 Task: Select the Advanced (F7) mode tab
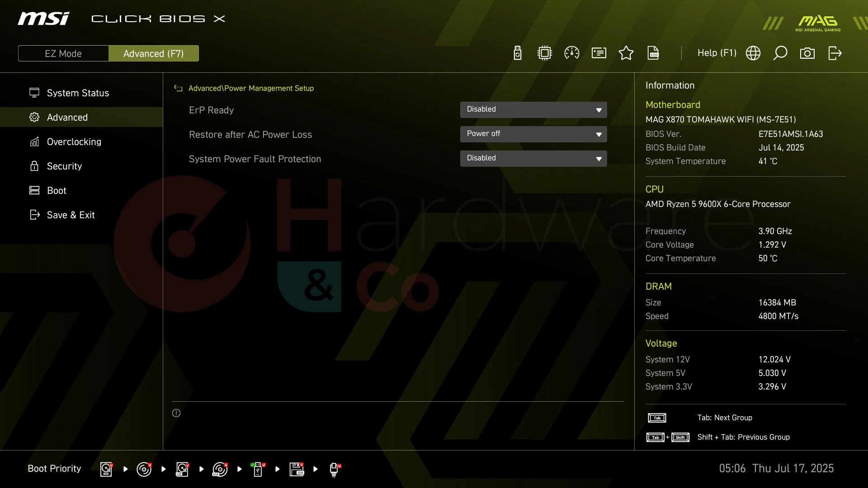tap(154, 53)
